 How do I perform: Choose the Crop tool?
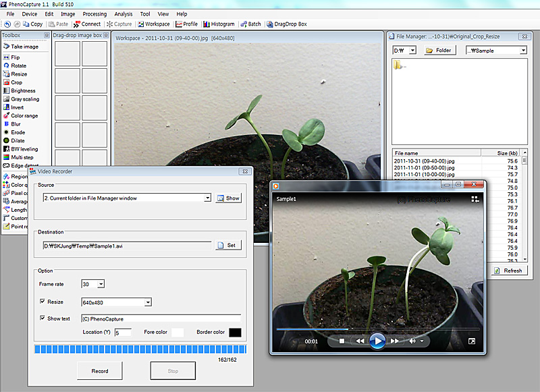click(16, 82)
